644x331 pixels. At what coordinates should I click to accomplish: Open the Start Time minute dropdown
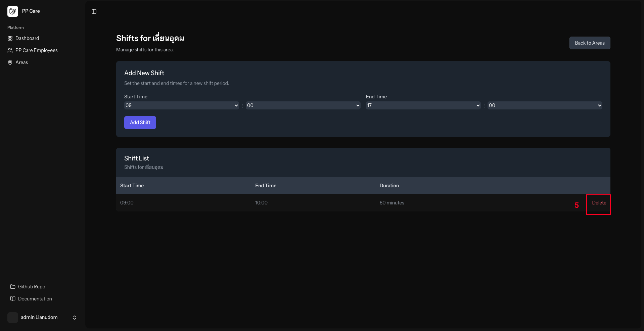tap(303, 105)
